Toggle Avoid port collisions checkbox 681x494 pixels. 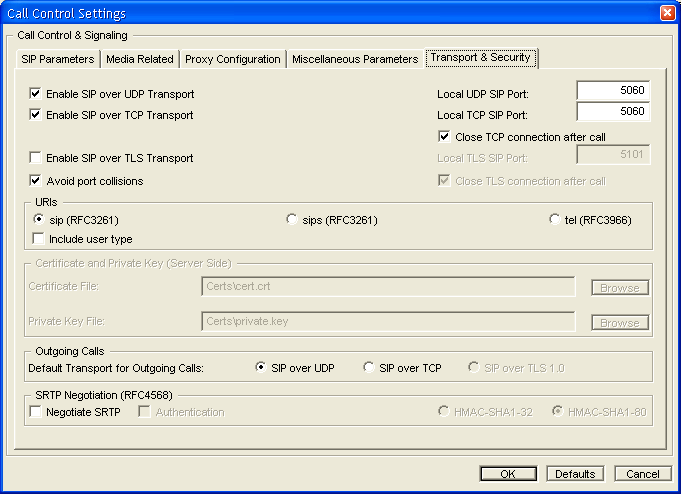(x=36, y=181)
